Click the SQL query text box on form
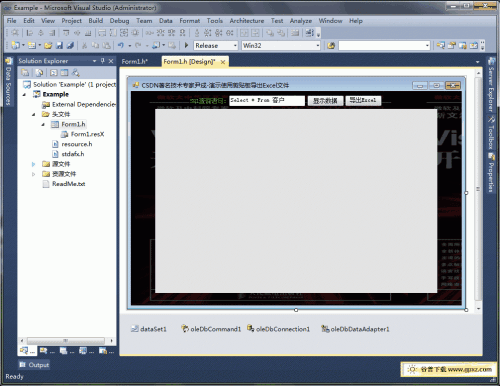Viewport: 500px width, 386px height. coord(267,100)
